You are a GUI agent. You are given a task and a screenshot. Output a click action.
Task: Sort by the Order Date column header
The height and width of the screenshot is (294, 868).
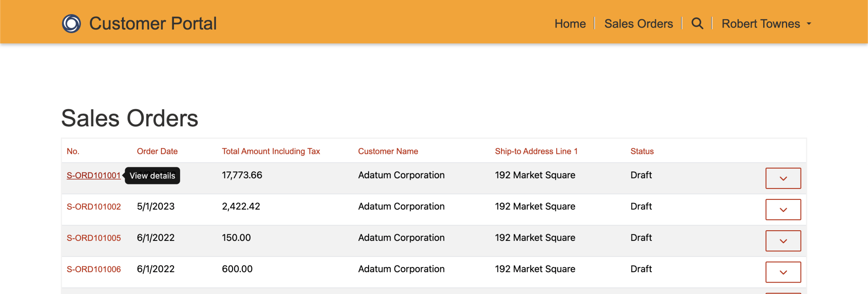click(157, 151)
